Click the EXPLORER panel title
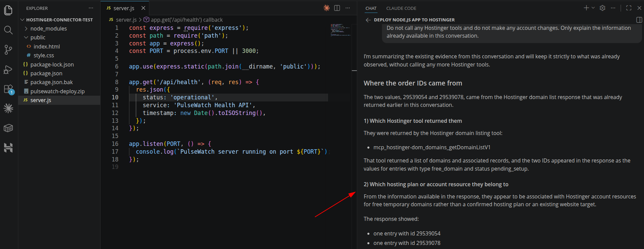The image size is (644, 249). point(37,8)
